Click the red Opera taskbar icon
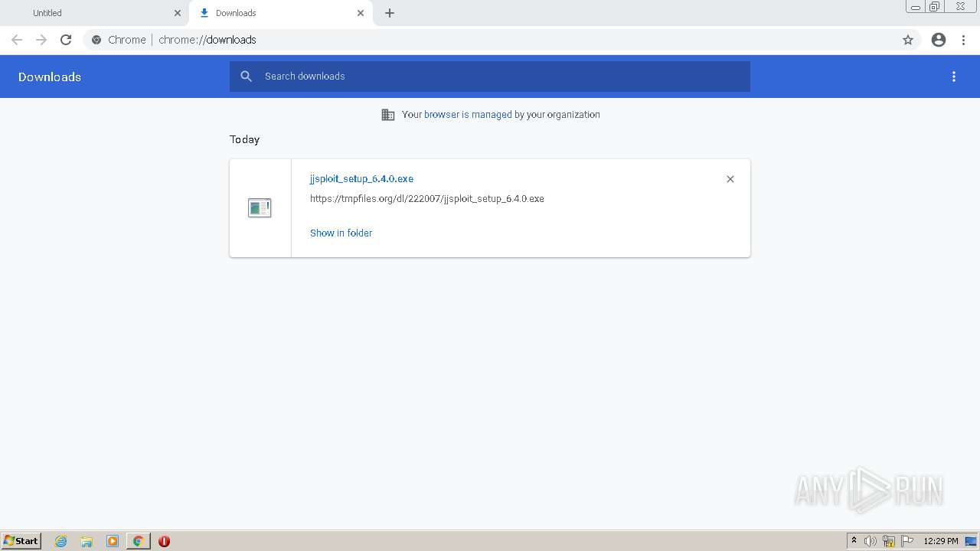 point(164,541)
